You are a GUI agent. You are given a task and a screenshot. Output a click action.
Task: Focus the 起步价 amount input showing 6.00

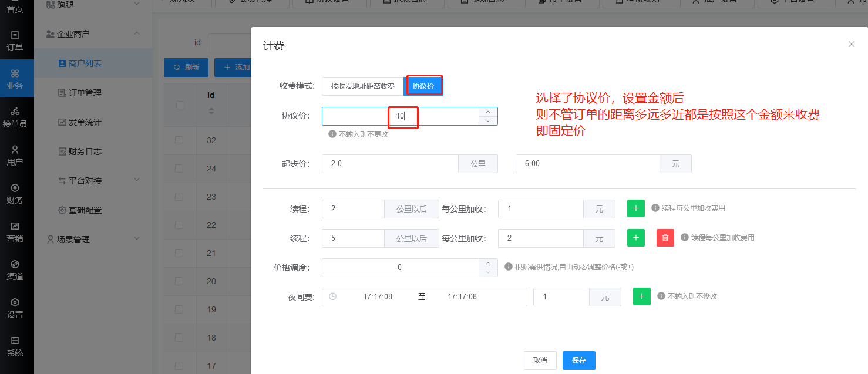(x=587, y=164)
